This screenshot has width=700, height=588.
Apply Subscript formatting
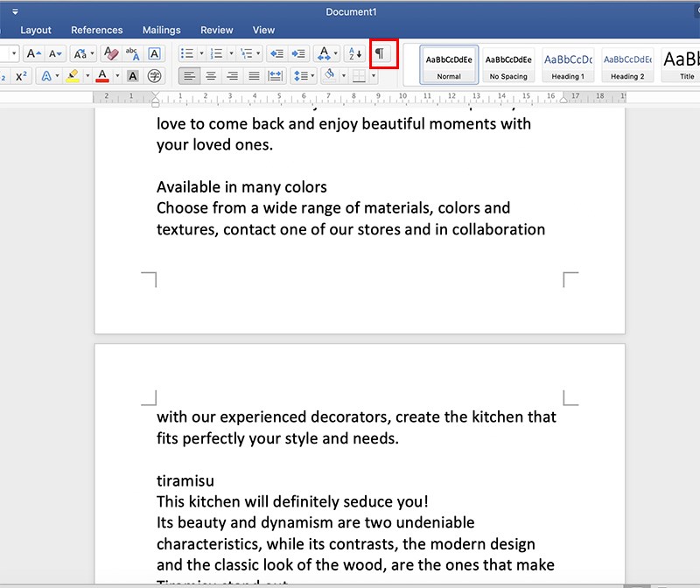point(3,76)
